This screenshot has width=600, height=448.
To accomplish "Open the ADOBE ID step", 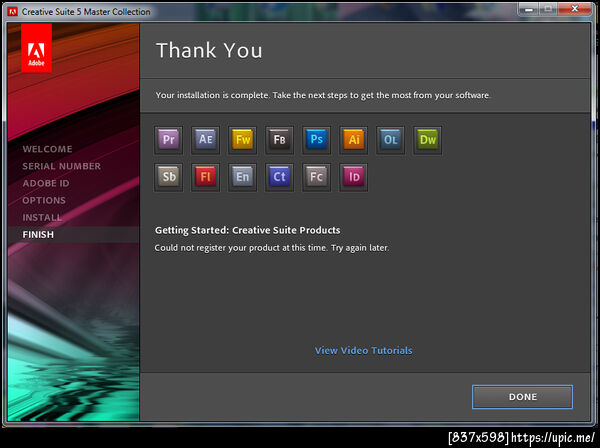I will coord(46,183).
